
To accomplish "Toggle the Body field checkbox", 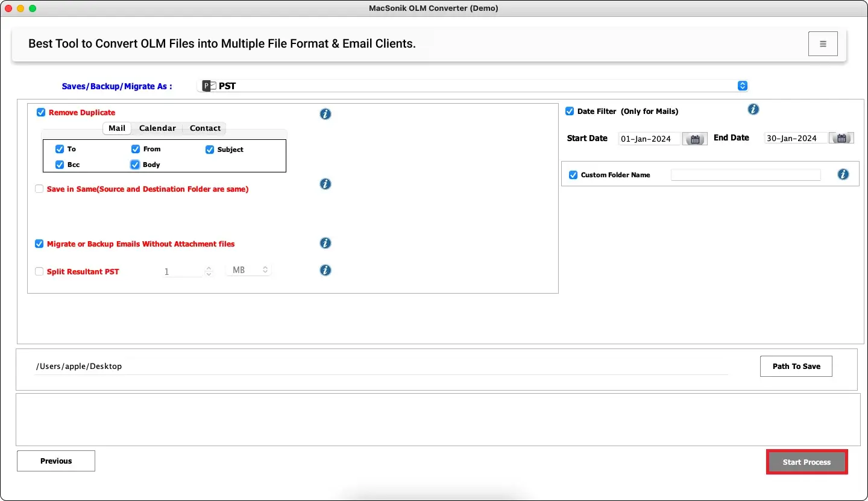I will 135,165.
